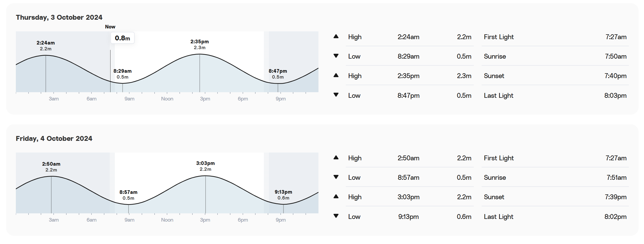Image resolution: width=644 pixels, height=244 pixels.
Task: Click the Now 0.8m tide tooltip
Action: click(x=122, y=38)
